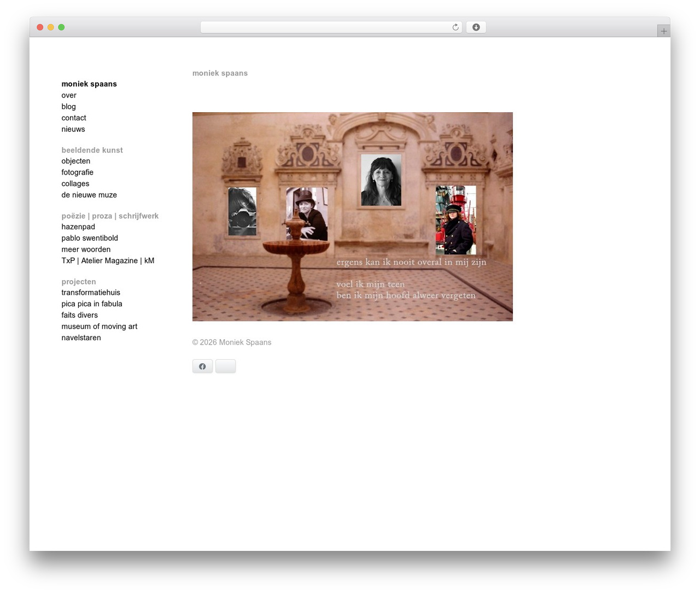Add a new tab with plus icon
The height and width of the screenshot is (593, 700).
(x=663, y=31)
